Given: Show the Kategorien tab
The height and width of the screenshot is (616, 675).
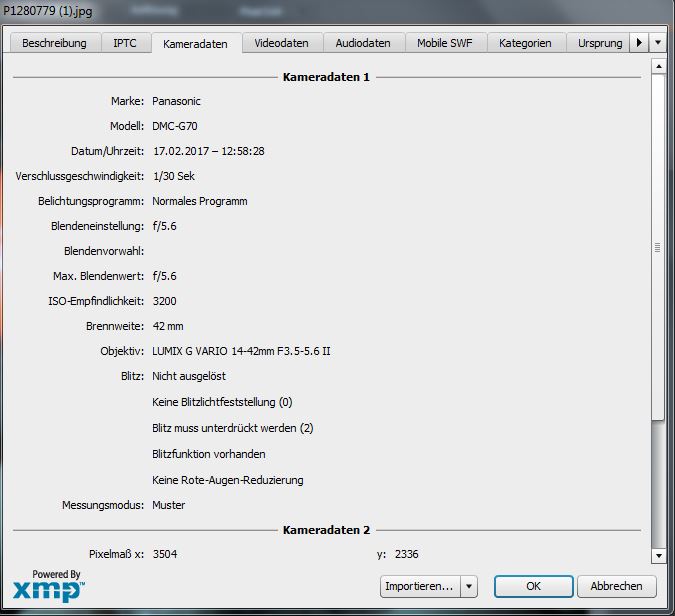Looking at the screenshot, I should 525,43.
